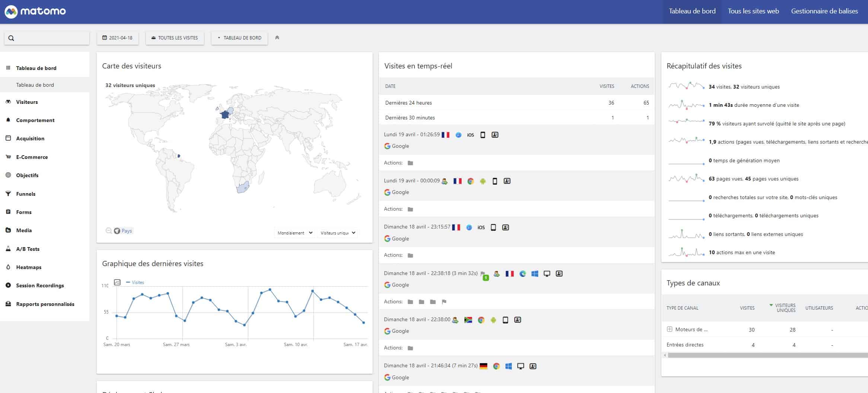Screen dimensions: 868x393
Task: Open the Visiteurs uniques metric dropdown
Action: [x=337, y=233]
